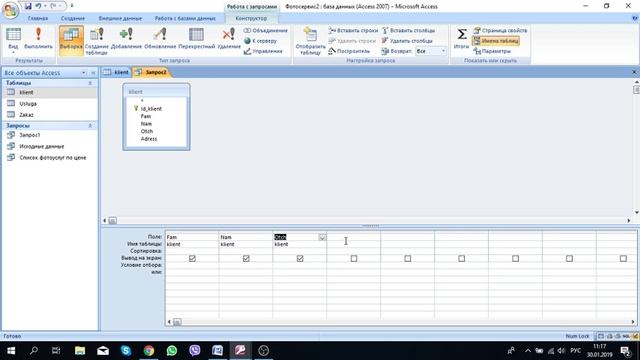Check Вывод на экран in sixth column

pyautogui.click(x=462, y=258)
